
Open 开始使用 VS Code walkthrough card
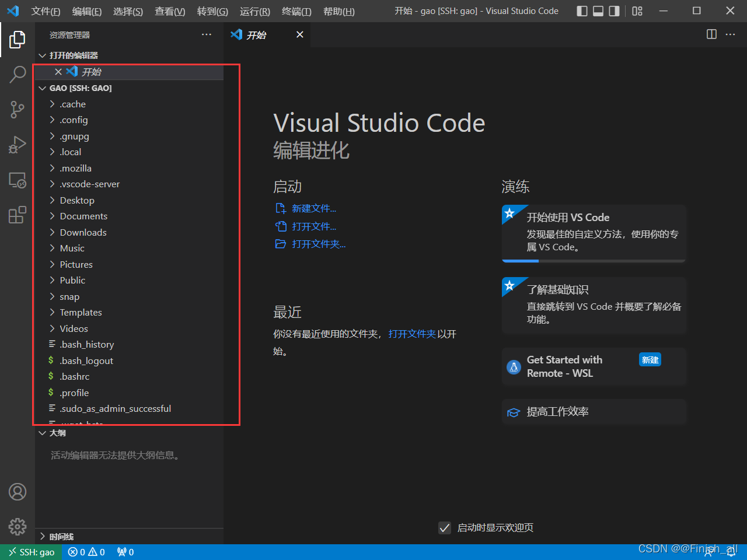(x=594, y=233)
